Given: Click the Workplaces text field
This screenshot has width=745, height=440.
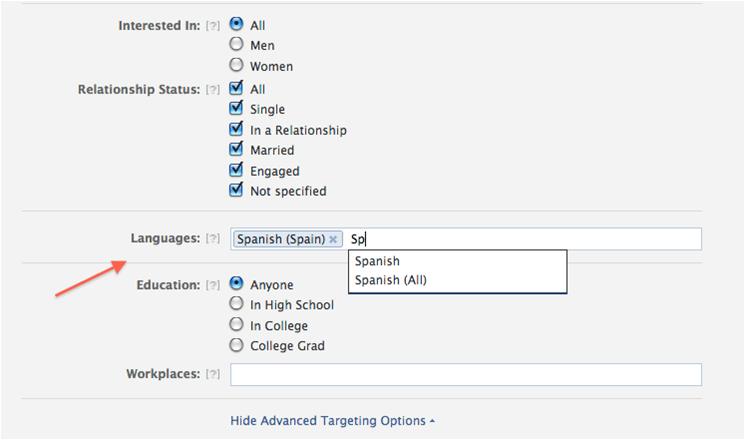Looking at the screenshot, I should 466,374.
